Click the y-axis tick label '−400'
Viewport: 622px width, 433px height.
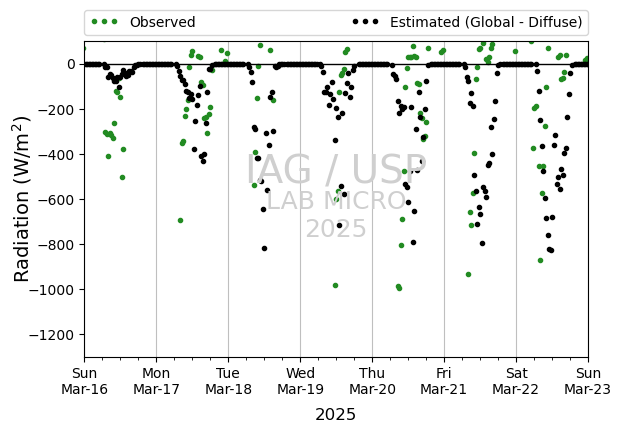pos(56,155)
